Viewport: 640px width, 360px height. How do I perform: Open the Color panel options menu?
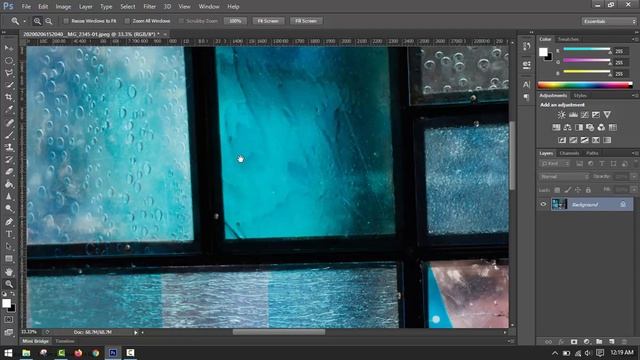pos(635,39)
